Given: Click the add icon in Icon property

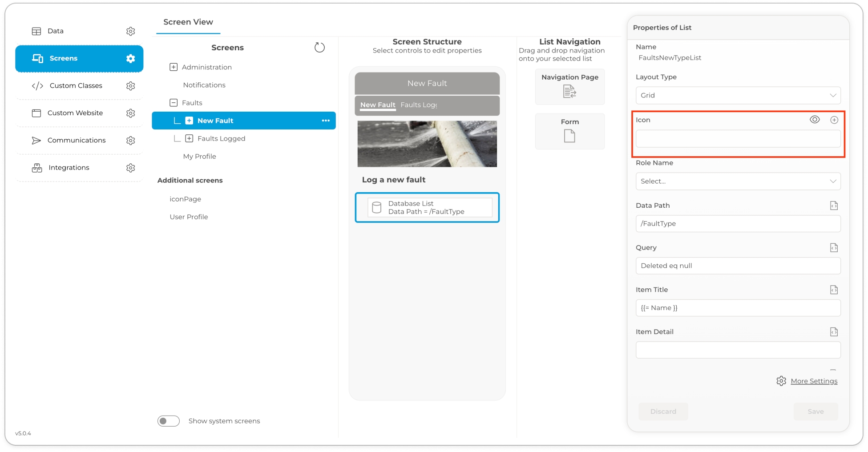Looking at the screenshot, I should point(834,120).
